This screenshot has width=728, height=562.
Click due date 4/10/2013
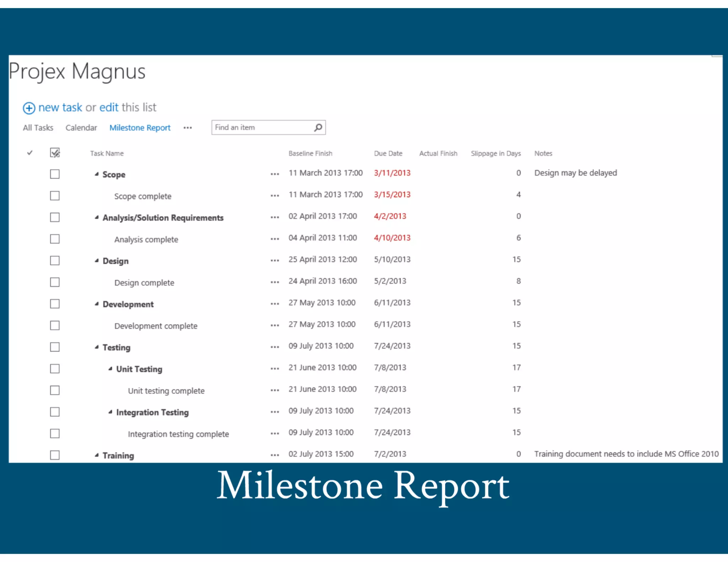pyautogui.click(x=392, y=238)
